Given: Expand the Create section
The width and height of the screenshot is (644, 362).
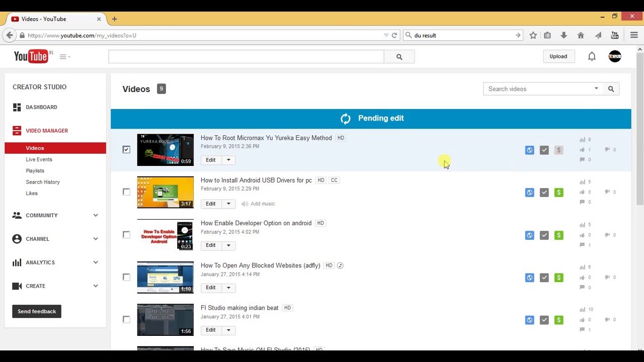Looking at the screenshot, I should pyautogui.click(x=96, y=286).
